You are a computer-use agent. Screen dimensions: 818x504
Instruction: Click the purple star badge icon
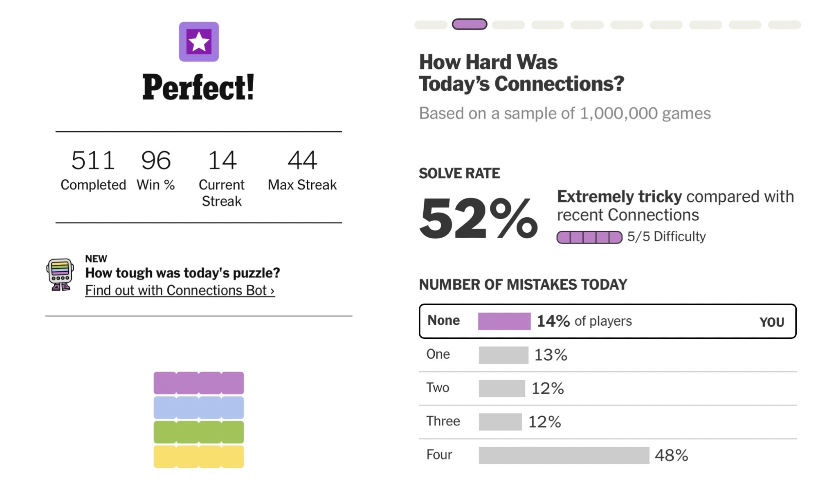point(199,42)
